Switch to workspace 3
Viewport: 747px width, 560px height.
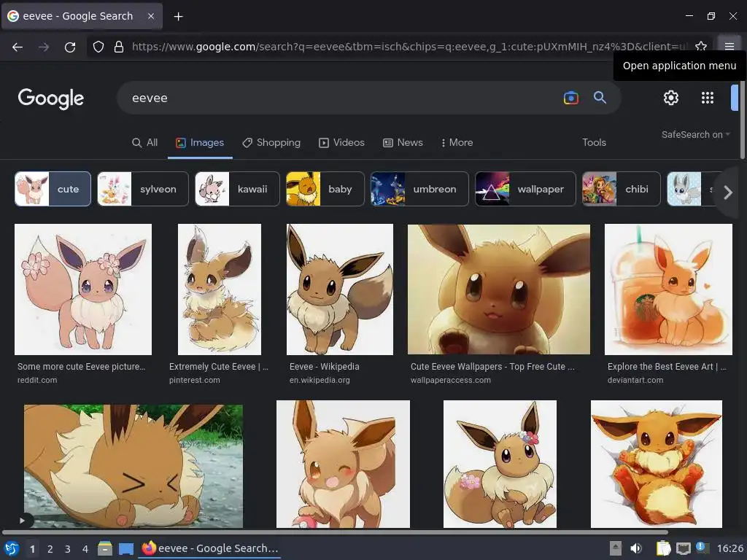tap(68, 549)
